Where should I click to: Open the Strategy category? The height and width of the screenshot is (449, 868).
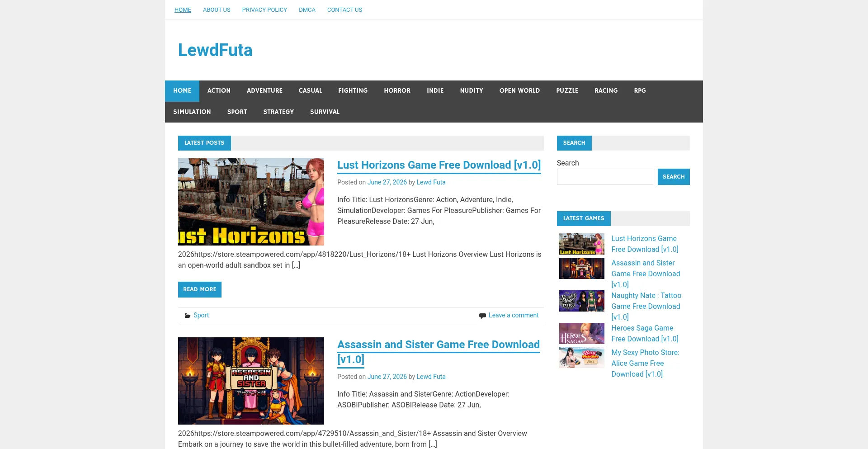click(278, 112)
